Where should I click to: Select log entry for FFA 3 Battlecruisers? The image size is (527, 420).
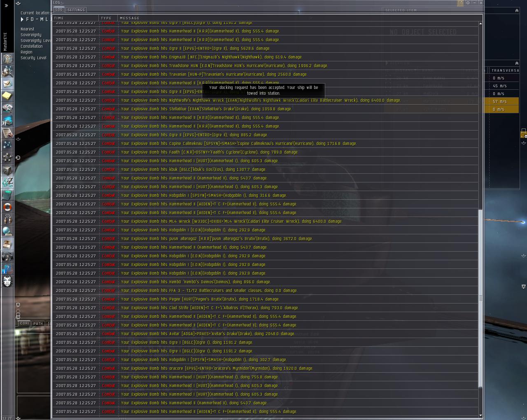tap(266, 290)
